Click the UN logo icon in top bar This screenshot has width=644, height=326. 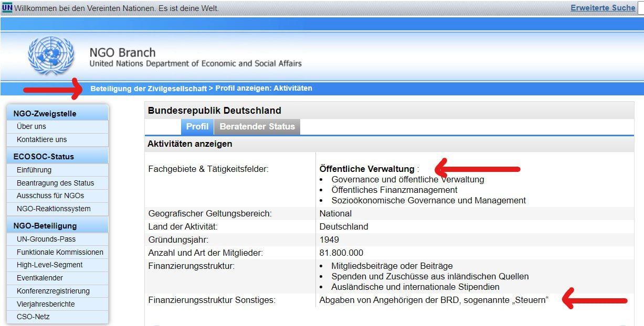(x=7, y=8)
